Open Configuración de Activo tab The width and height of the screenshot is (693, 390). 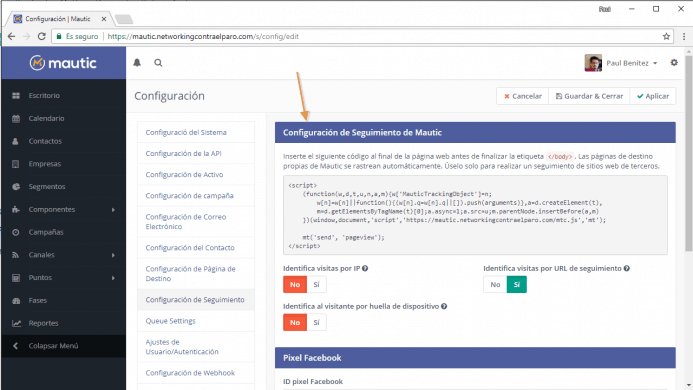(196, 175)
